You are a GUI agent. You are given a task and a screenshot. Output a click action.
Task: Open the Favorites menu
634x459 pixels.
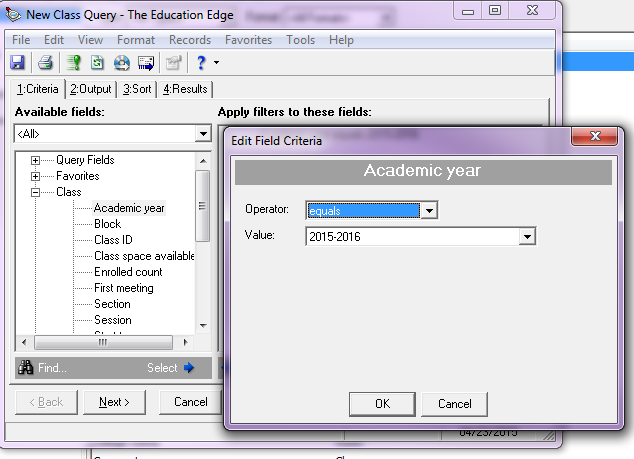pyautogui.click(x=248, y=40)
